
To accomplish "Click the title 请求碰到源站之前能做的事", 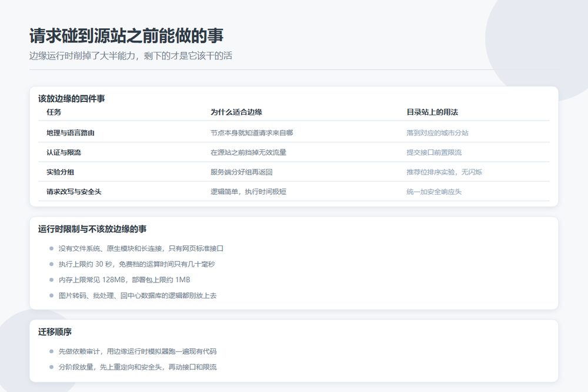I will click(x=126, y=36).
